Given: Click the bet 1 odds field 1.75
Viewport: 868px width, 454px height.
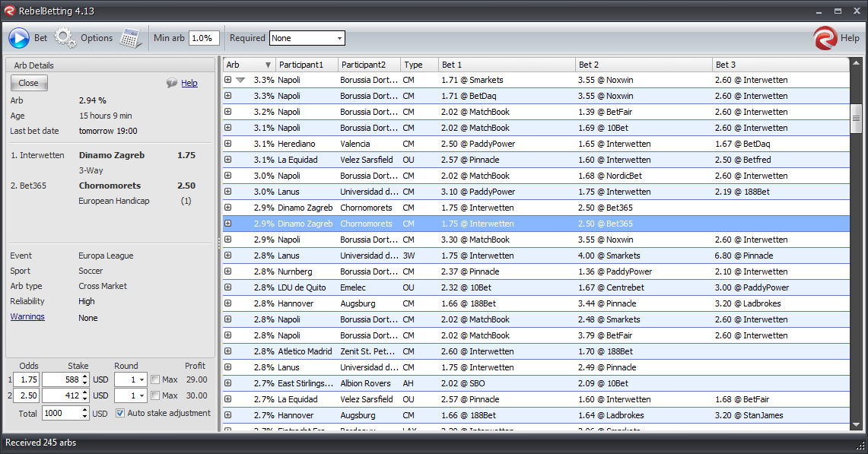Looking at the screenshot, I should pos(27,379).
